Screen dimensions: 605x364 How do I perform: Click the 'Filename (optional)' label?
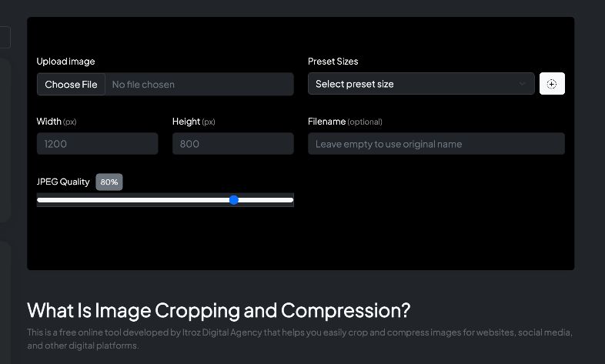pyautogui.click(x=345, y=122)
